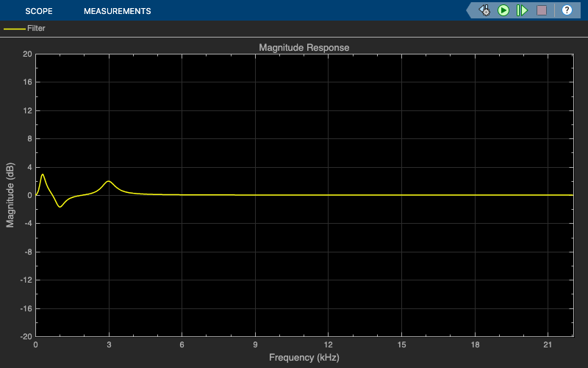Click the '18' tick label on the frequency axis
588x368 pixels.
click(x=475, y=344)
